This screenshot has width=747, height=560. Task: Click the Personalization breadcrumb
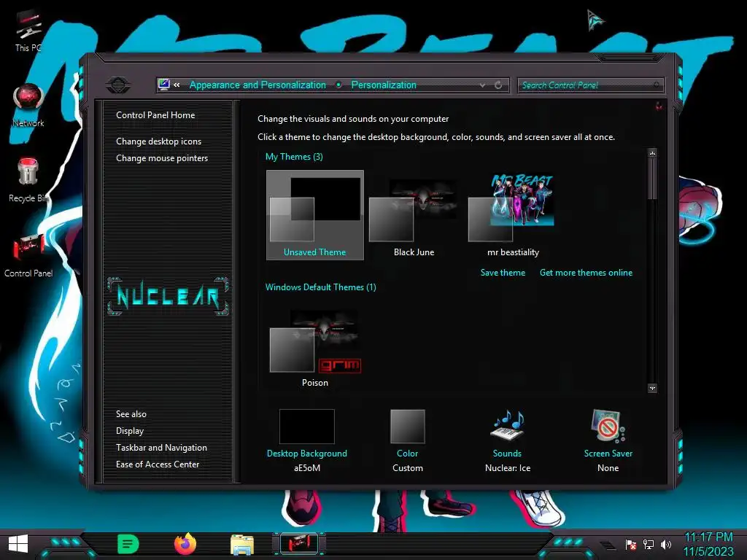[384, 85]
